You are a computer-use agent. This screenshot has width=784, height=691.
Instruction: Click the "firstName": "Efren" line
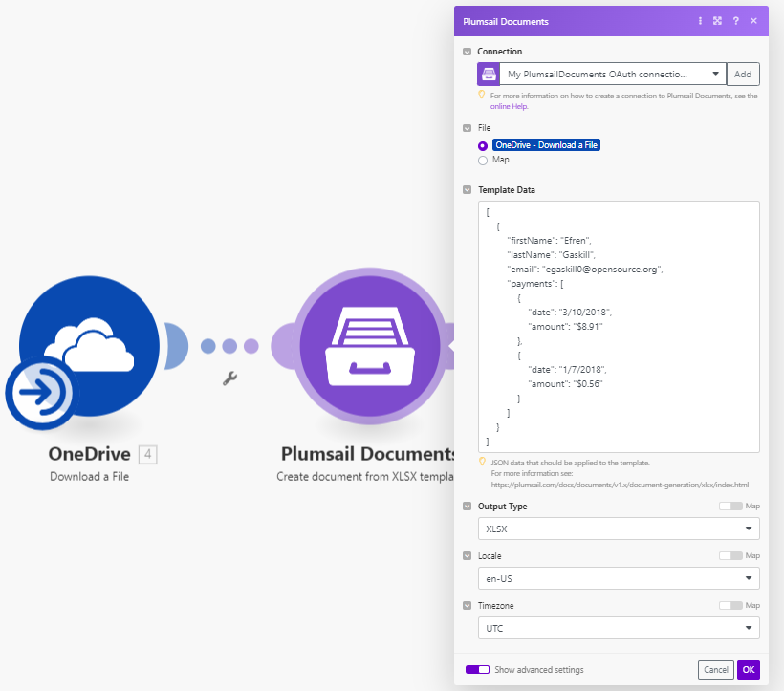[x=549, y=240]
